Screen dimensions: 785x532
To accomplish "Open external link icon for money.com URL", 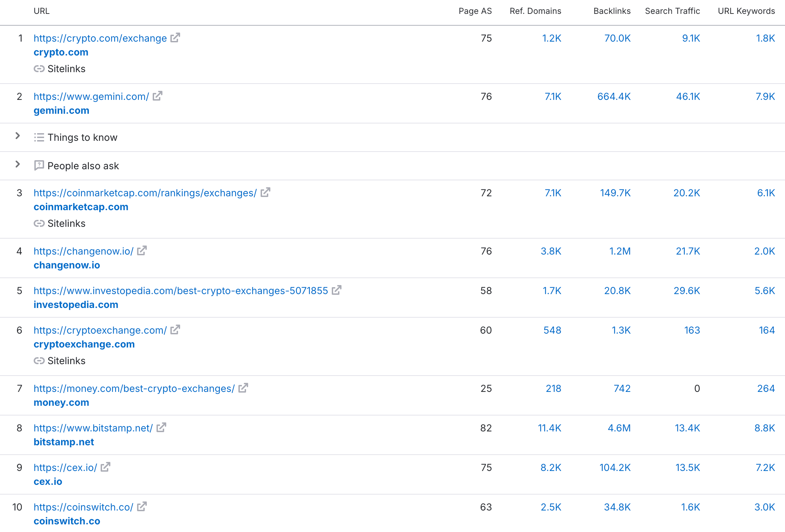I will tap(243, 388).
